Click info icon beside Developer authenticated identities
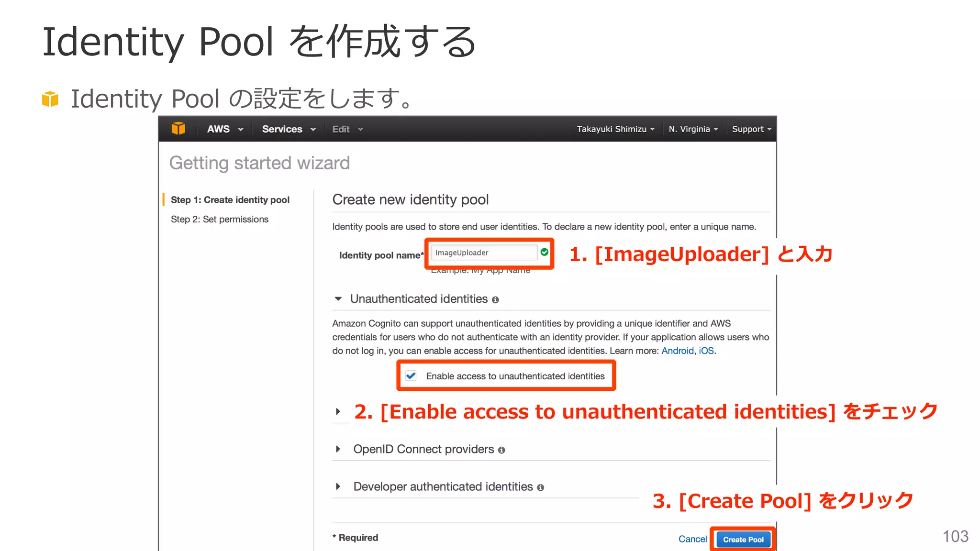Viewport: 980px width, 551px height. (x=540, y=487)
